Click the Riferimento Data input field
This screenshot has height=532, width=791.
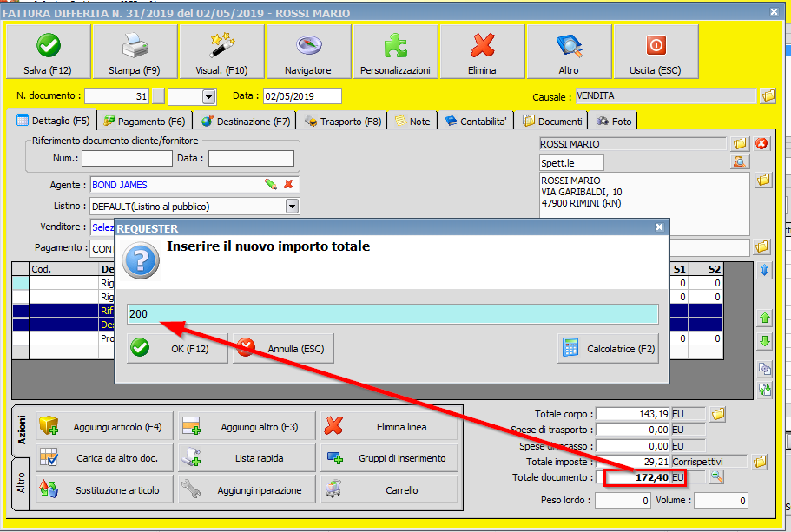(251, 158)
